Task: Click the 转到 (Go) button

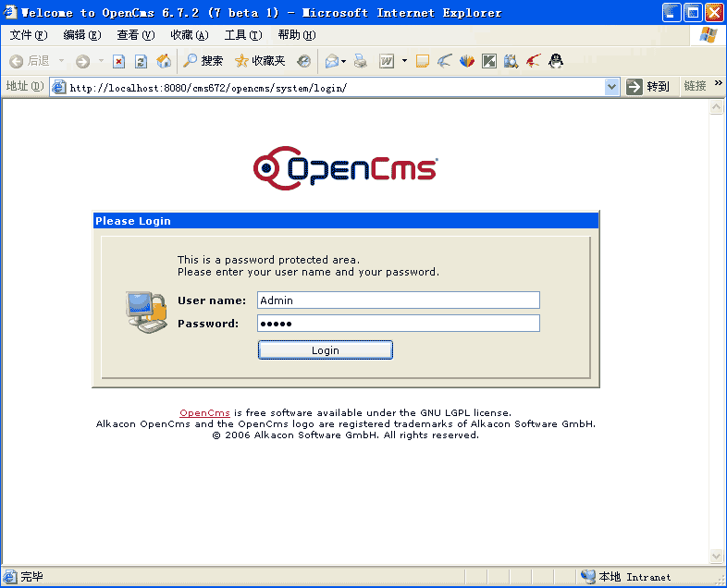Action: pos(647,87)
